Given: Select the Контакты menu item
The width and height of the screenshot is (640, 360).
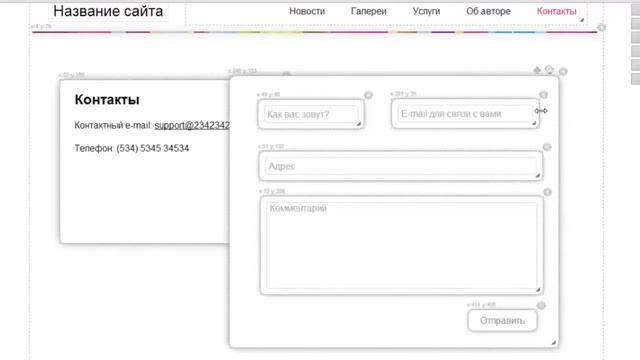Looking at the screenshot, I should click(556, 11).
